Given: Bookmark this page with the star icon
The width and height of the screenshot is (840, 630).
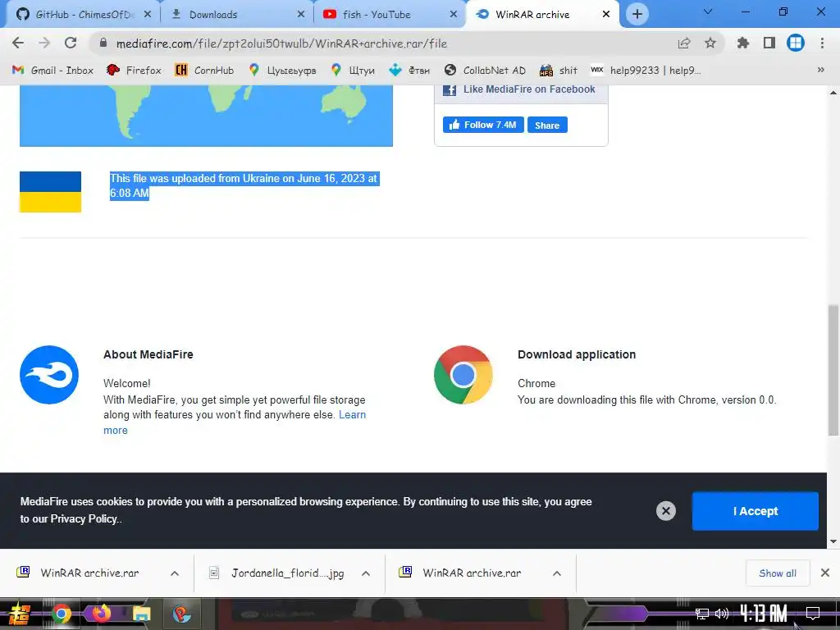Looking at the screenshot, I should (710, 43).
